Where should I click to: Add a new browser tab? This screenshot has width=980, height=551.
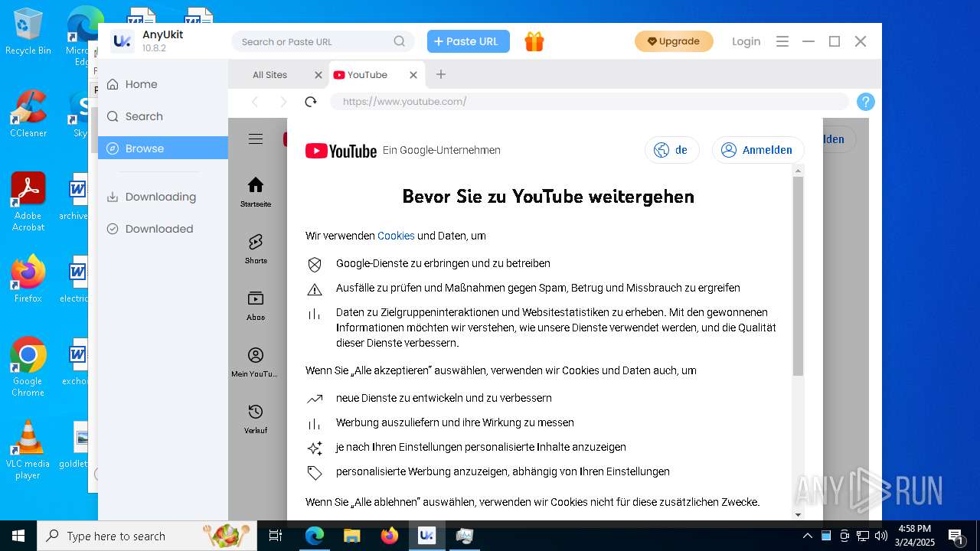[x=441, y=74]
